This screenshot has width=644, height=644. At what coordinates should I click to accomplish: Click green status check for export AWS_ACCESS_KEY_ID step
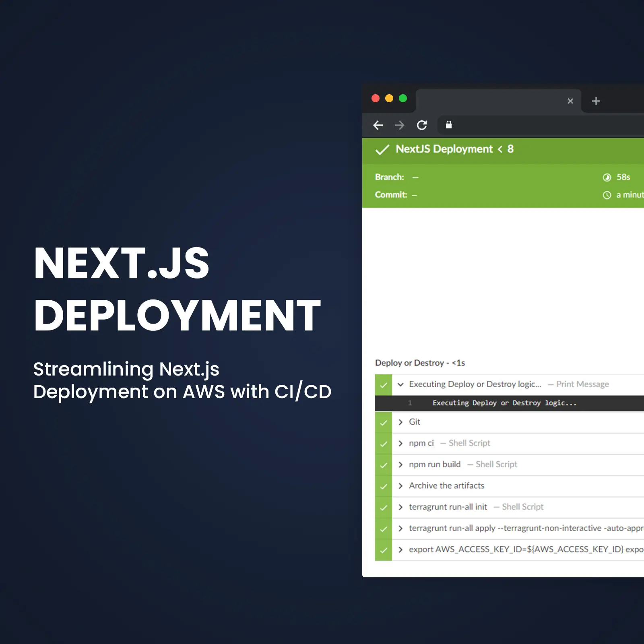pyautogui.click(x=384, y=550)
